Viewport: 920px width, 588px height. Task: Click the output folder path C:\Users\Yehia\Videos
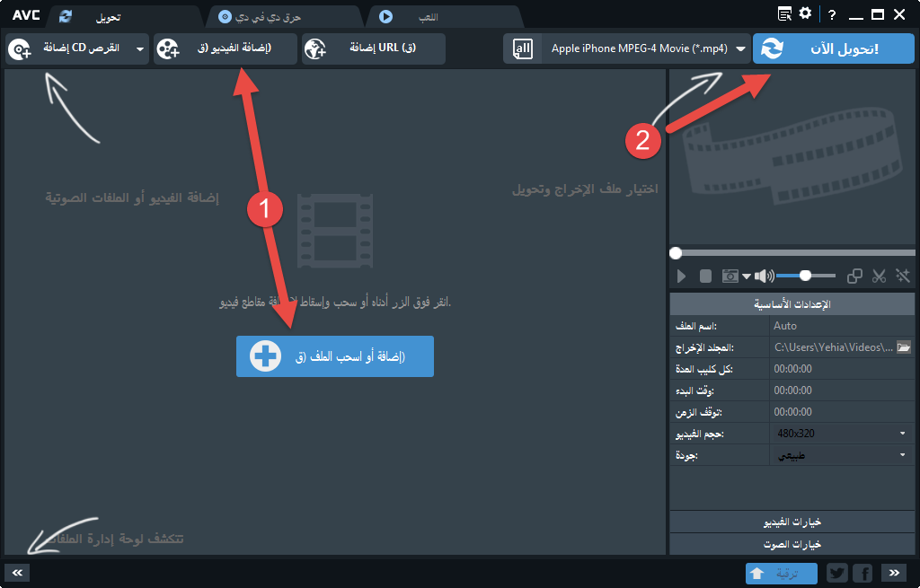(x=834, y=347)
